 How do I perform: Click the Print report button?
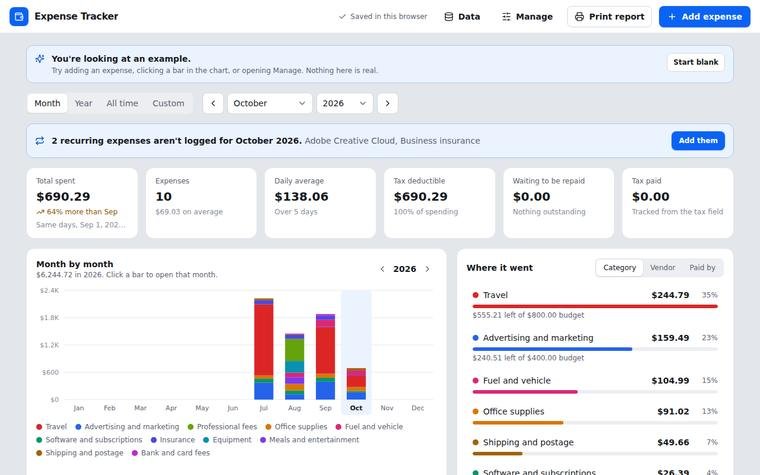pos(609,16)
